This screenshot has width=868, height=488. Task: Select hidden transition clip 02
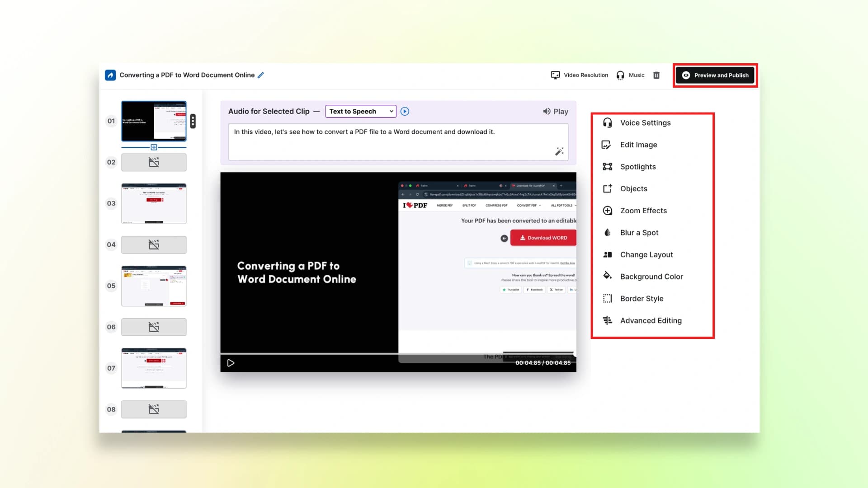point(154,162)
